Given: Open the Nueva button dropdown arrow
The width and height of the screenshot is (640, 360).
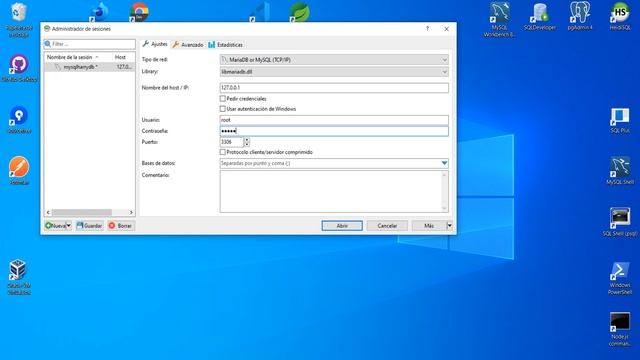Looking at the screenshot, I should (x=69, y=226).
